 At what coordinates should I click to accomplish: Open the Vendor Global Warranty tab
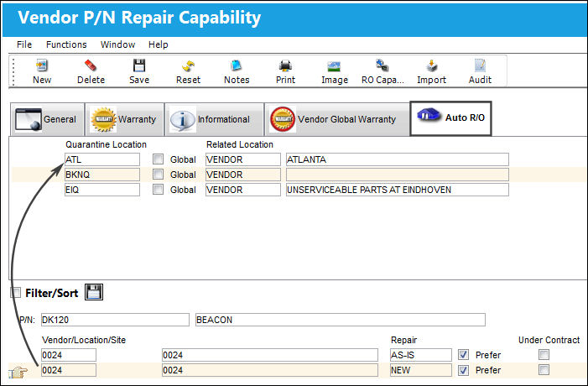click(336, 119)
